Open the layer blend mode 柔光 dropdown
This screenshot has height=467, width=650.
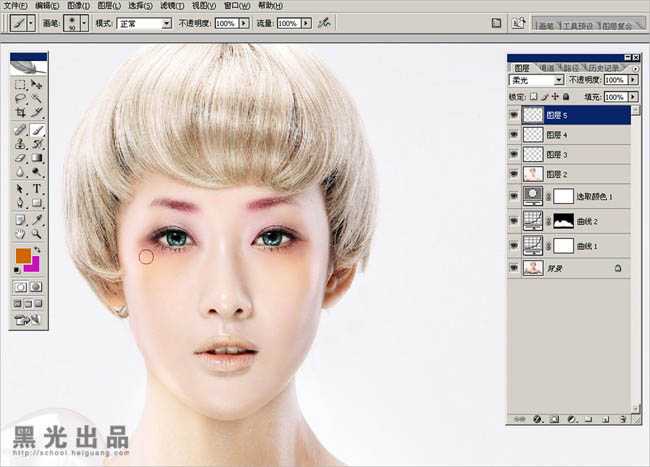point(537,80)
